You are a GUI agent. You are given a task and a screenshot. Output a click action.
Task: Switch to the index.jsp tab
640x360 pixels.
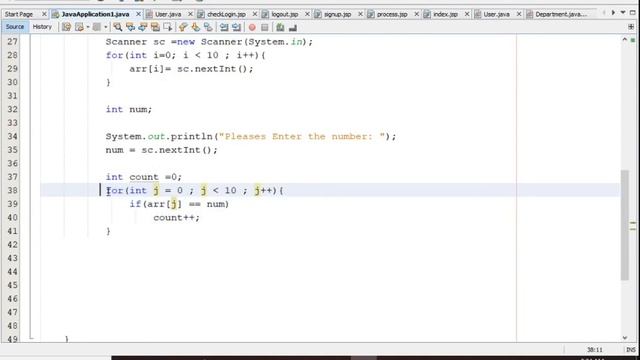point(445,14)
